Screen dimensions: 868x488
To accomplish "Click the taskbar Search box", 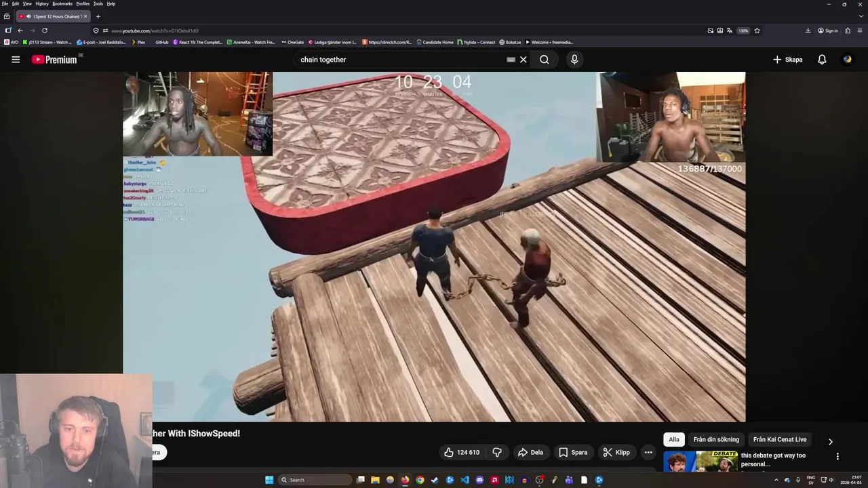I will point(315,480).
